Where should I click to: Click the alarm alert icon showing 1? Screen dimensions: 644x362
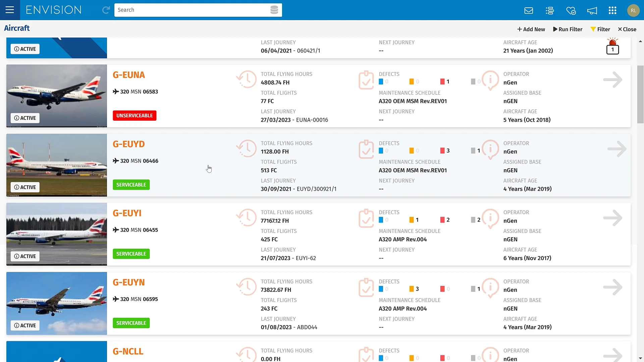pyautogui.click(x=612, y=47)
